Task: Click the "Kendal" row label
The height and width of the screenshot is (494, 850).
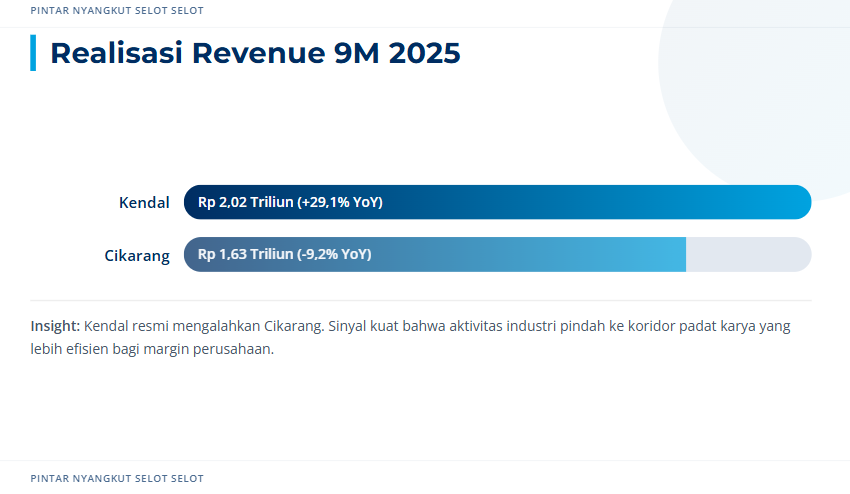Action: coord(144,202)
